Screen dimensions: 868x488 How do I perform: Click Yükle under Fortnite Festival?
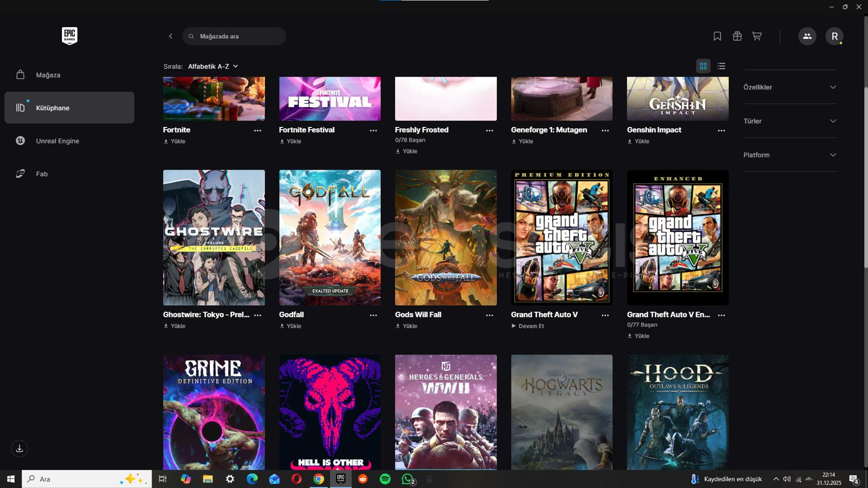point(290,142)
